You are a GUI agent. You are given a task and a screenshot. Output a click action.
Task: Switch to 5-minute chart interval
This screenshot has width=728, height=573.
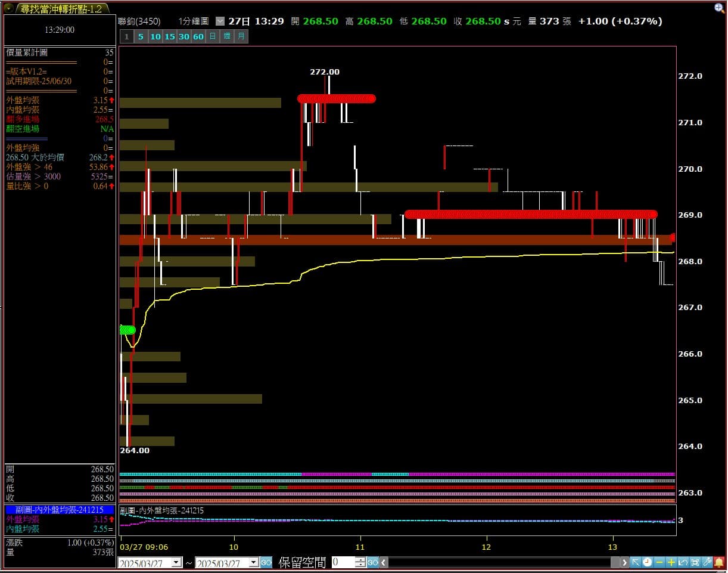(x=141, y=36)
